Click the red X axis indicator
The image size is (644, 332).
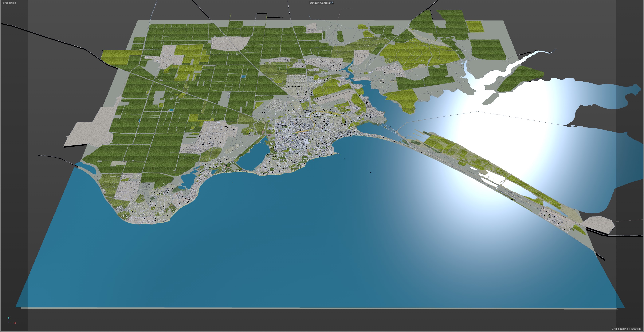pos(15,323)
